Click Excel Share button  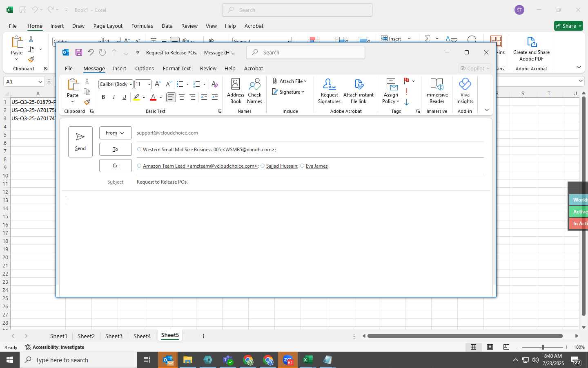(569, 26)
